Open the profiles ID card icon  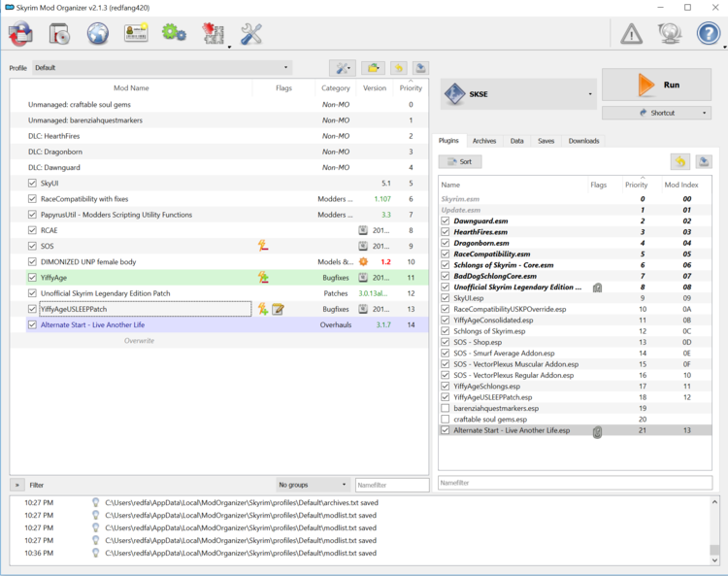pos(136,33)
